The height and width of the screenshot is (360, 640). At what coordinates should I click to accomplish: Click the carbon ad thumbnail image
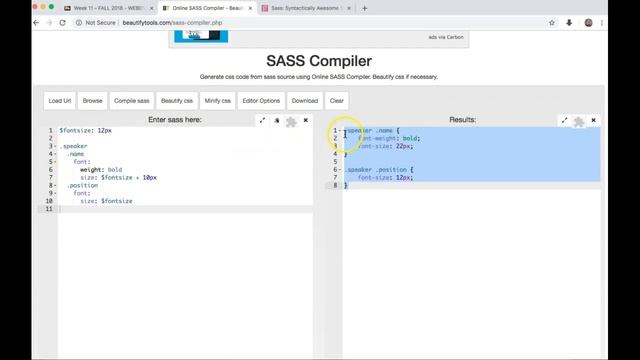click(201, 36)
